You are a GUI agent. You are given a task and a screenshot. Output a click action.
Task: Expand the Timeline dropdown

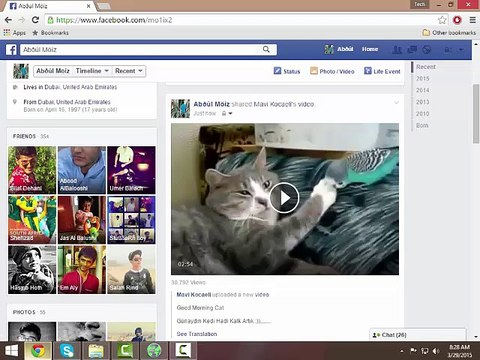92,71
